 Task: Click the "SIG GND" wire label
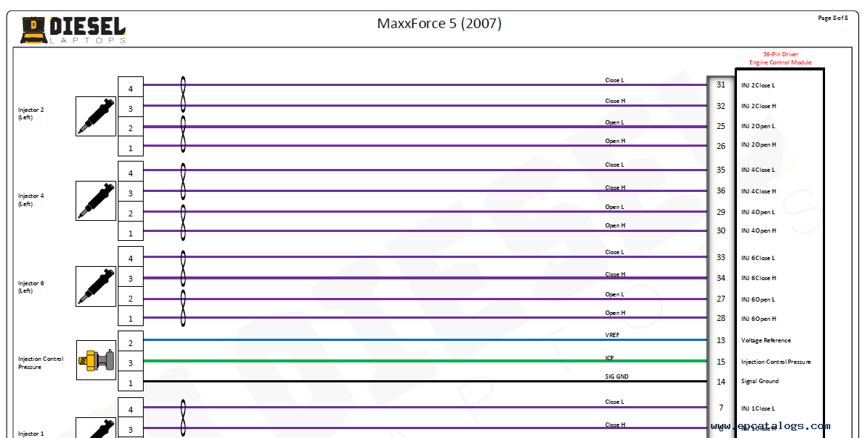click(x=617, y=376)
